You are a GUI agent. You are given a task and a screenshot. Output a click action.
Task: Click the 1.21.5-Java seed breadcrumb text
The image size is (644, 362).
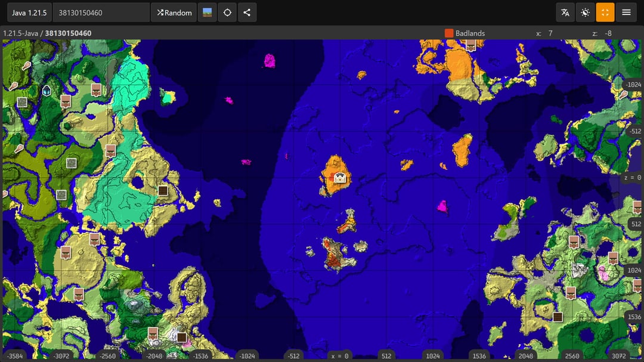pos(48,33)
